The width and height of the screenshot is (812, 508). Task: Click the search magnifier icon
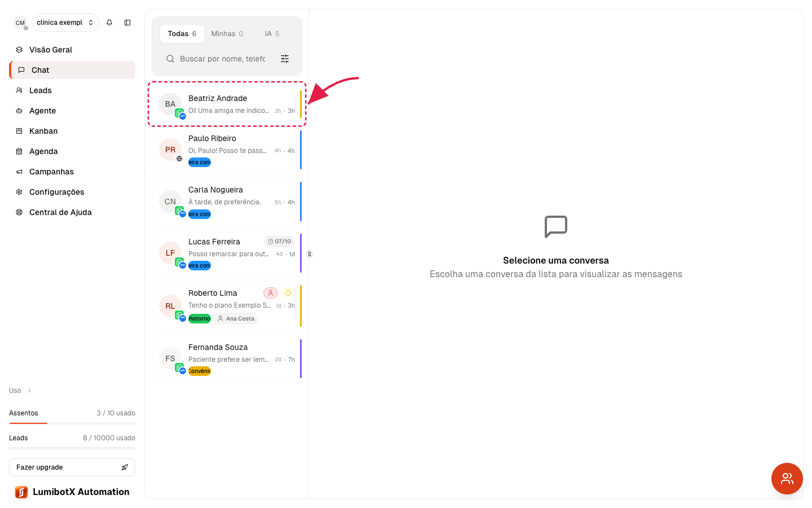(170, 59)
